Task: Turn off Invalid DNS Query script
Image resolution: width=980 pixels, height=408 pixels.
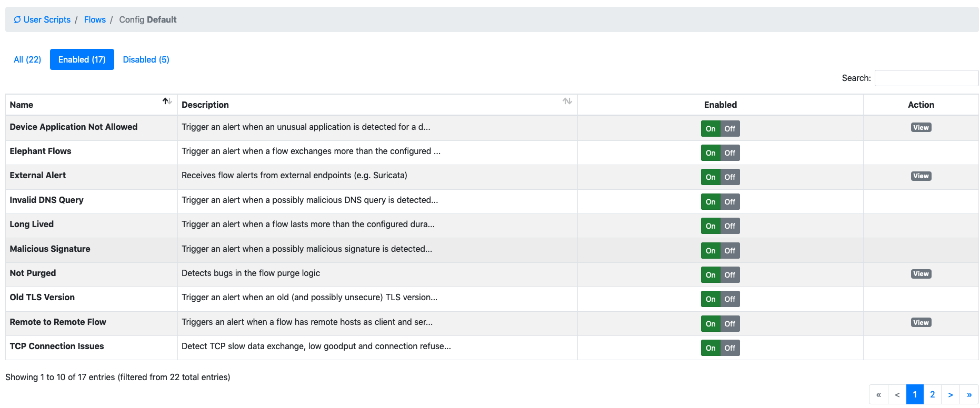Action: coord(730,202)
